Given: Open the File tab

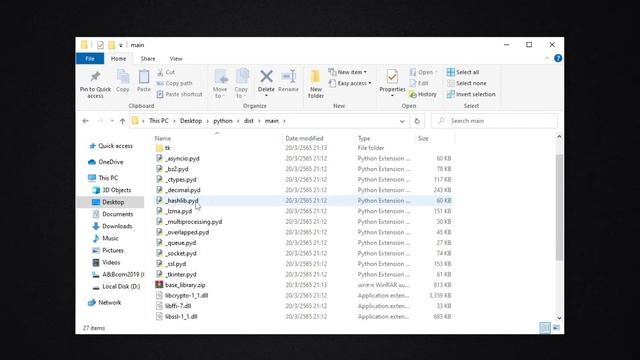Looking at the screenshot, I should (x=90, y=59).
